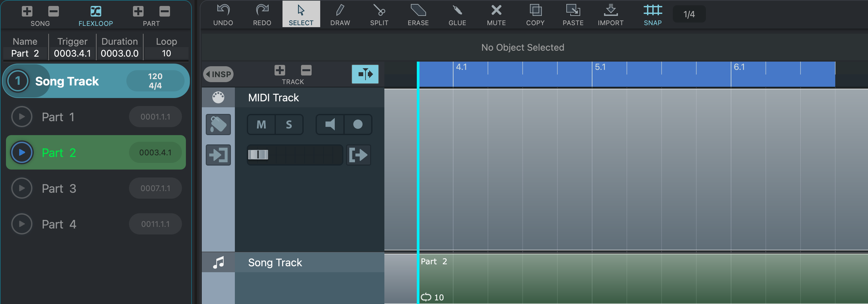Click the 5.1 bar marker in ruler
Viewport: 868px width, 304px height.
coord(600,67)
